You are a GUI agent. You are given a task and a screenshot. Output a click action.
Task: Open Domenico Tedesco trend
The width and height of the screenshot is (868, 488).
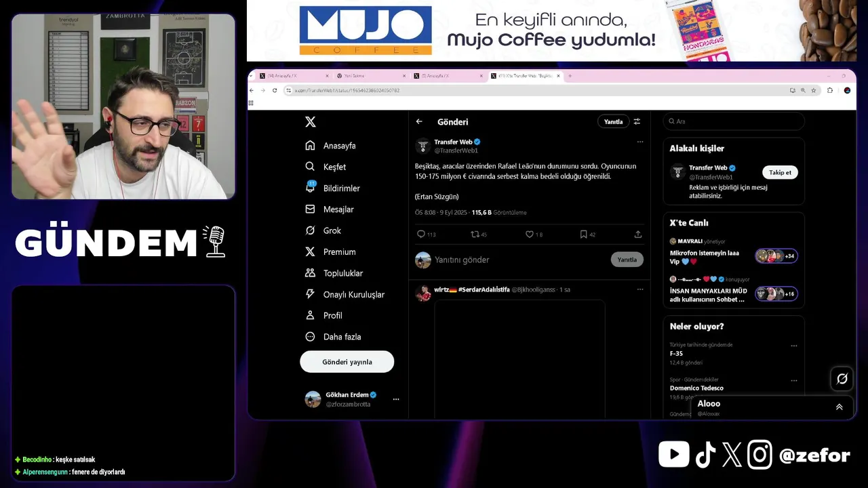click(x=696, y=388)
